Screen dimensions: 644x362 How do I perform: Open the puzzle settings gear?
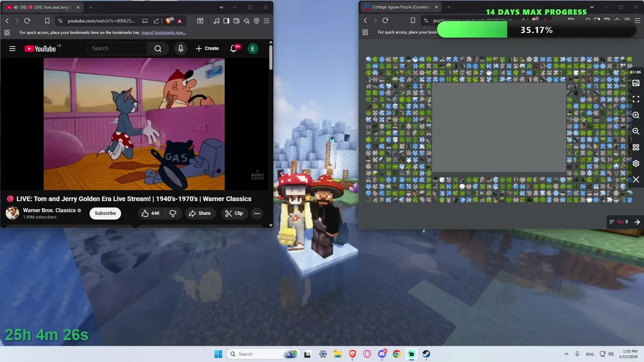636,163
